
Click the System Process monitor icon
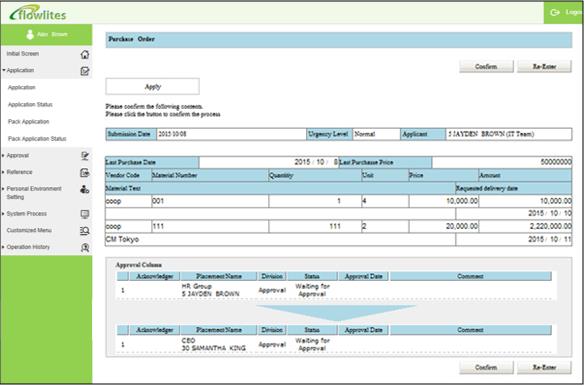(x=85, y=214)
